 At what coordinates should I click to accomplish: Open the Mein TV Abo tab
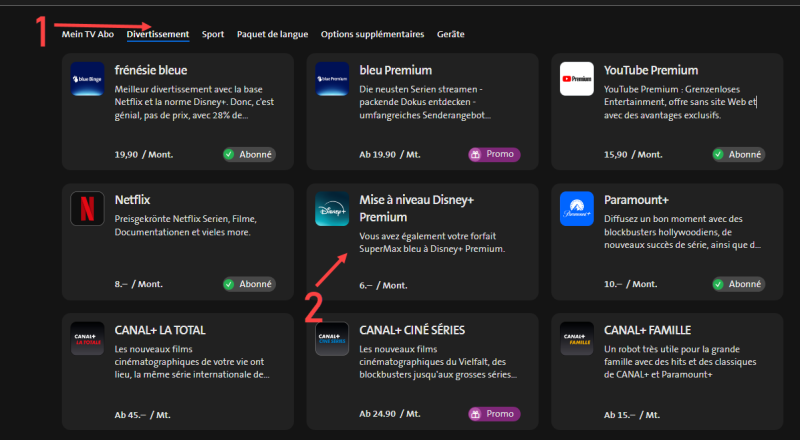[x=88, y=35]
